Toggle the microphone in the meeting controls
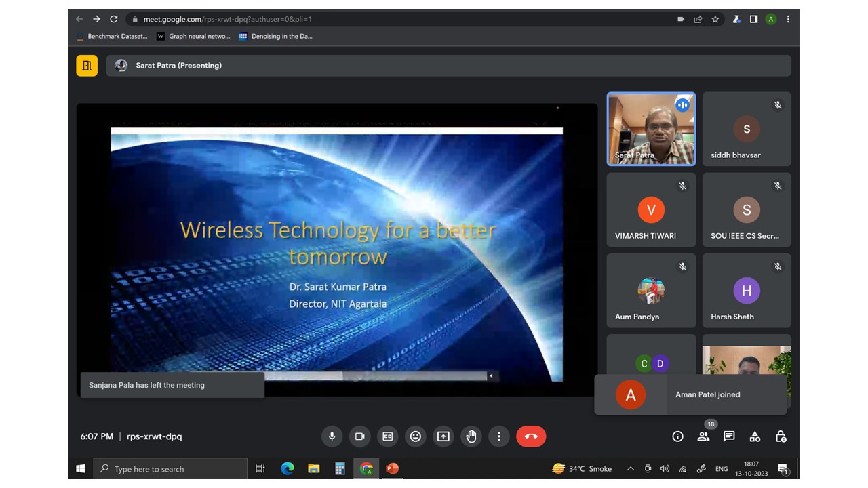This screenshot has height=488, width=868. (x=332, y=436)
